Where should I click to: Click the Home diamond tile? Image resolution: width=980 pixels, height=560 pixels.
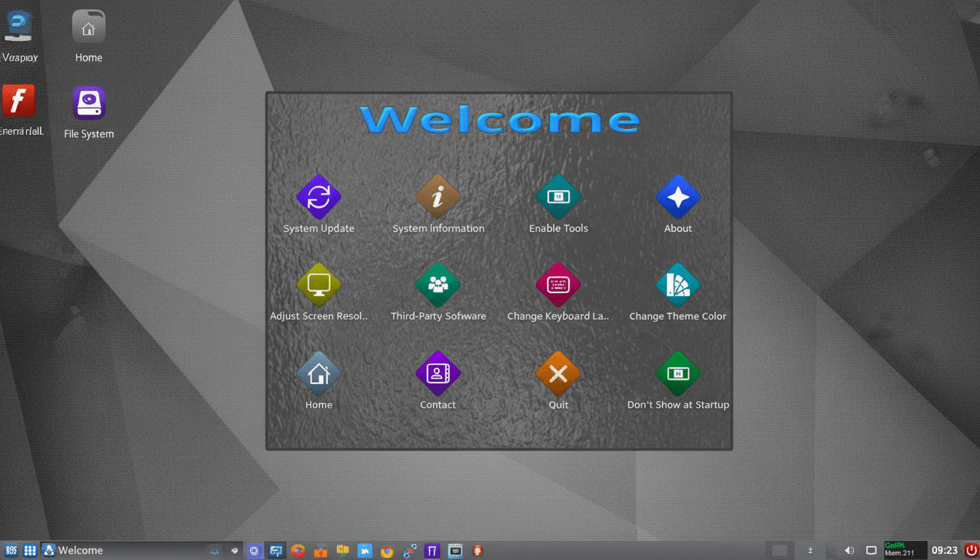click(x=319, y=373)
